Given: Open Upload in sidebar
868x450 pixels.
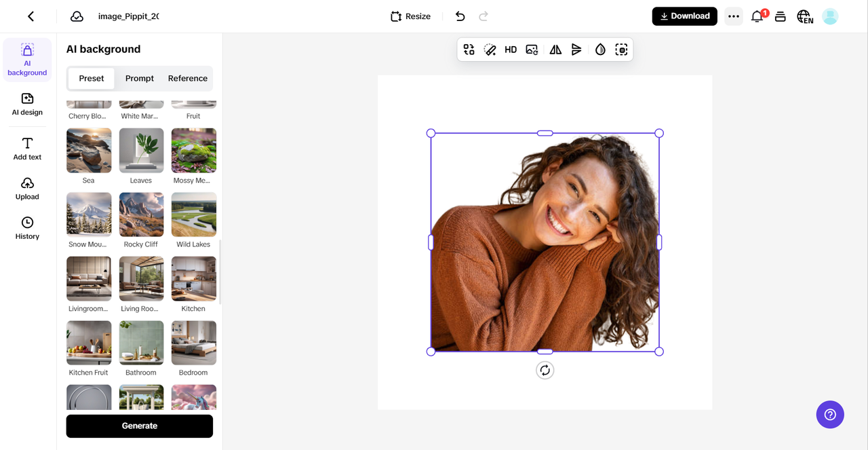Looking at the screenshot, I should 27,189.
